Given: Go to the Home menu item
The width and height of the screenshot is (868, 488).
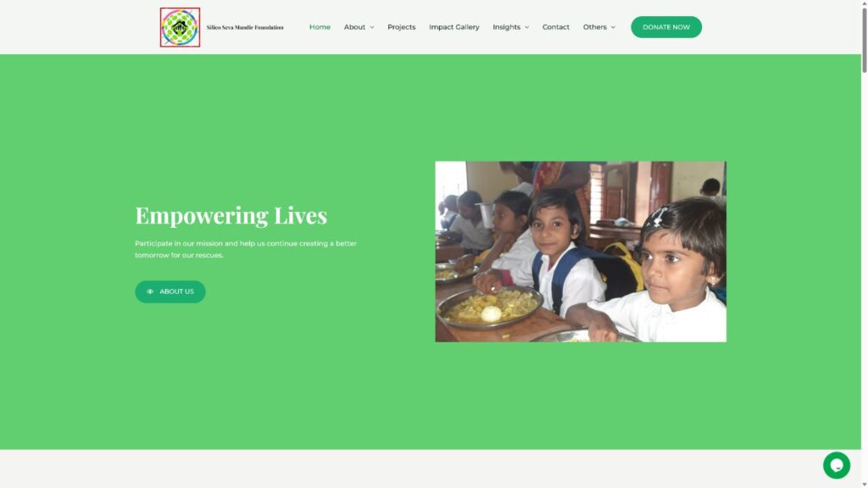Looking at the screenshot, I should (320, 27).
